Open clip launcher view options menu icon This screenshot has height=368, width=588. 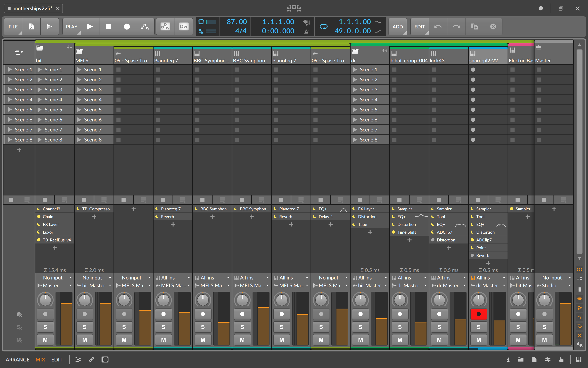[19, 52]
